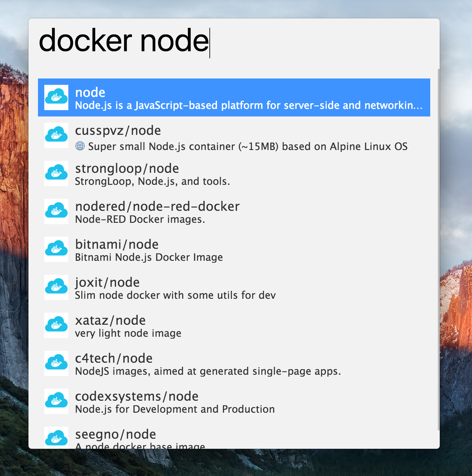The image size is (472, 476).
Task: Click the Docker icon next to joxit/node
Action: 56,287
